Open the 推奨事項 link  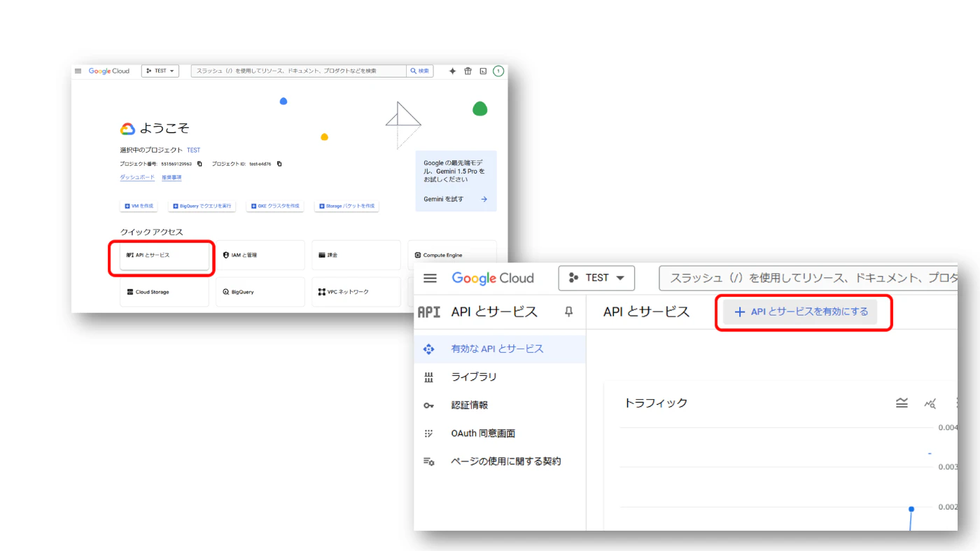click(x=171, y=177)
